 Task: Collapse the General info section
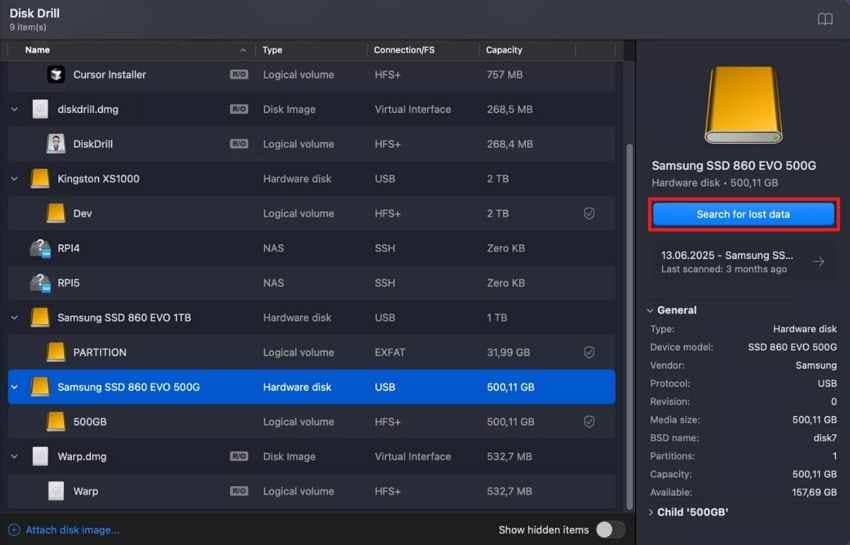[x=650, y=311]
